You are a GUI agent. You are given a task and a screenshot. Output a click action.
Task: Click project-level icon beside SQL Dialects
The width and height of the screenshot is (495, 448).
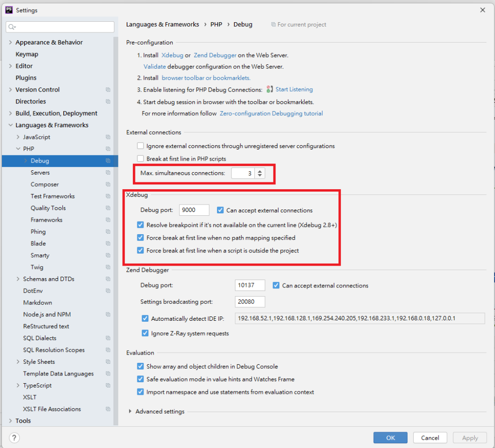click(108, 338)
